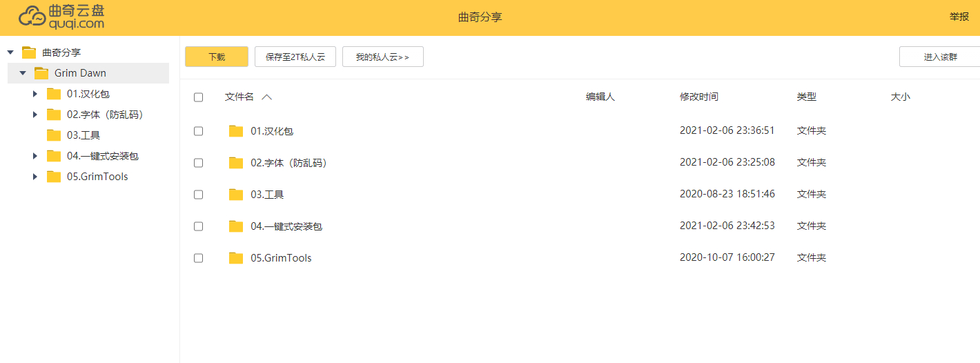
Task: Select 曲奇分享 label in sidebar tree
Action: click(61, 52)
